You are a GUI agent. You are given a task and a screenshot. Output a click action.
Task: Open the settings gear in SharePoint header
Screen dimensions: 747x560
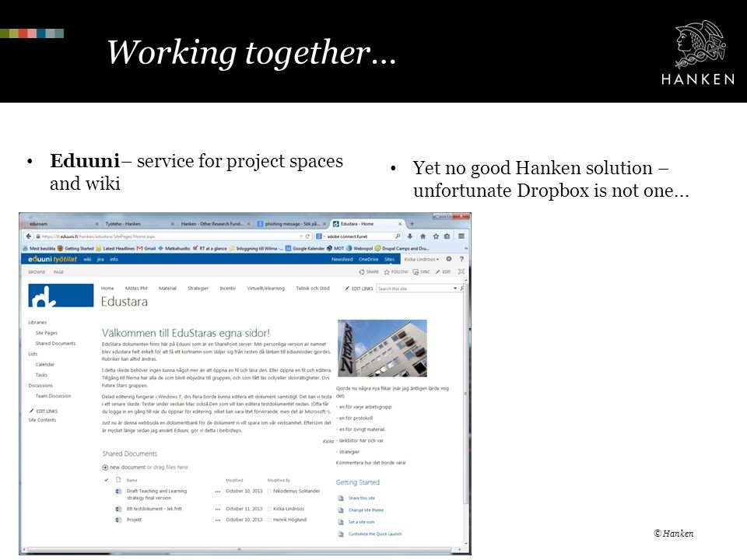(449, 259)
